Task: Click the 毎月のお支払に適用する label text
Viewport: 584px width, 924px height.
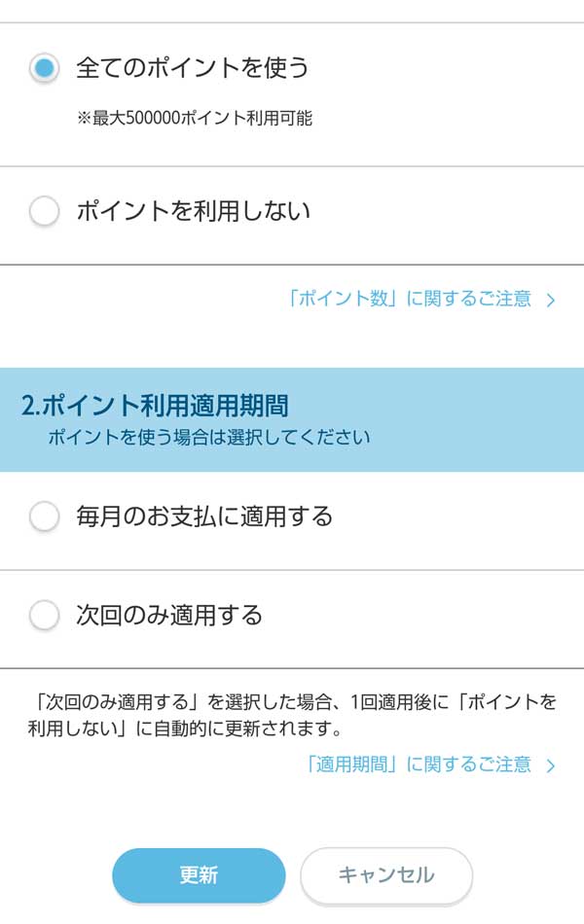Action: coord(204,516)
